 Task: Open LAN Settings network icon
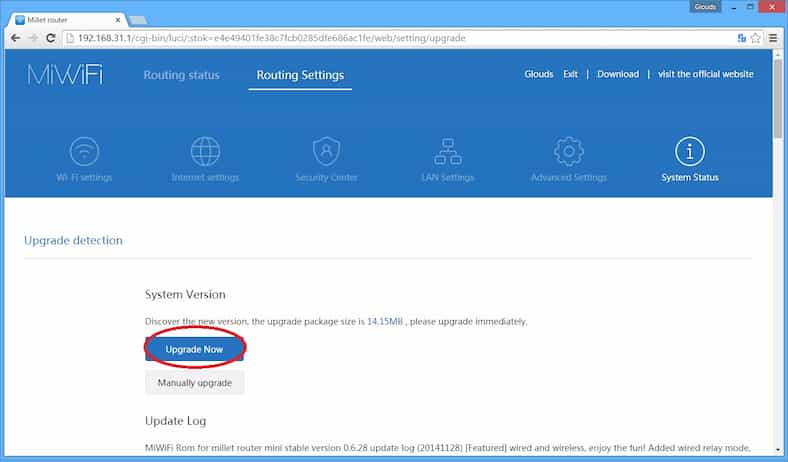tap(447, 152)
